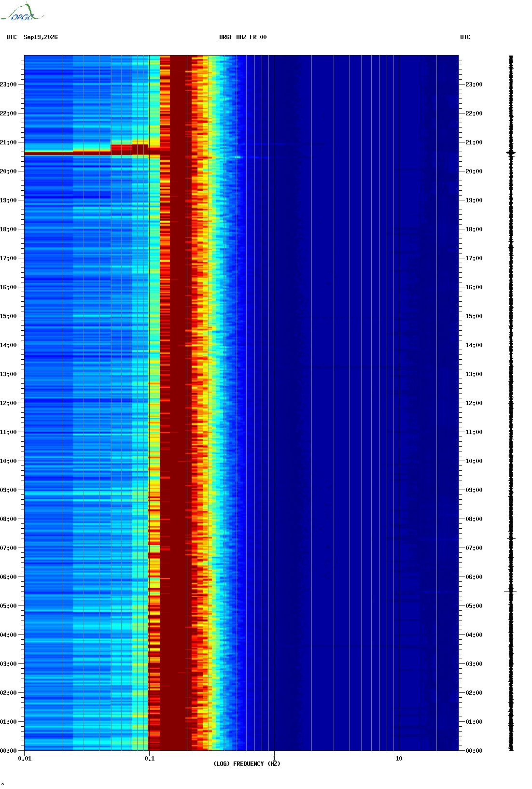Click the 0.1 frequency axis label
The width and height of the screenshot is (532, 789).
coord(150,759)
